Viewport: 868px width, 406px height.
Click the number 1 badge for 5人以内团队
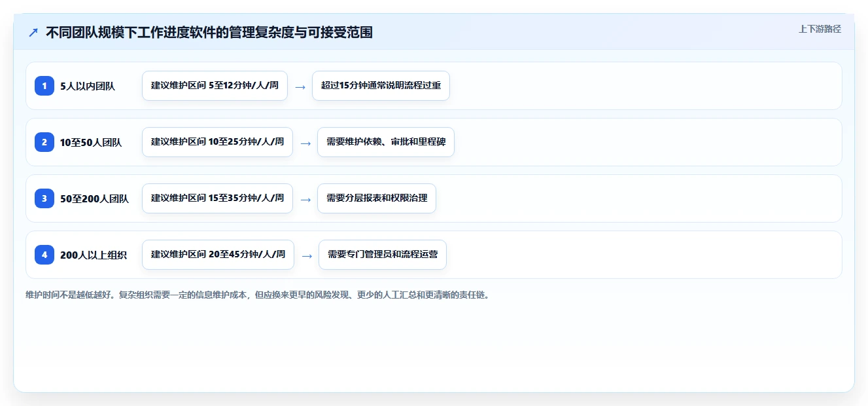click(x=44, y=86)
